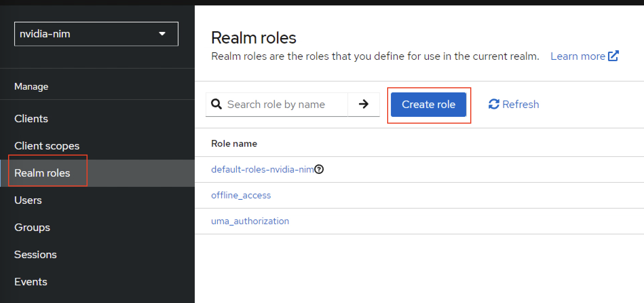644x303 pixels.
Task: Open the uma_authorization role
Action: [250, 221]
